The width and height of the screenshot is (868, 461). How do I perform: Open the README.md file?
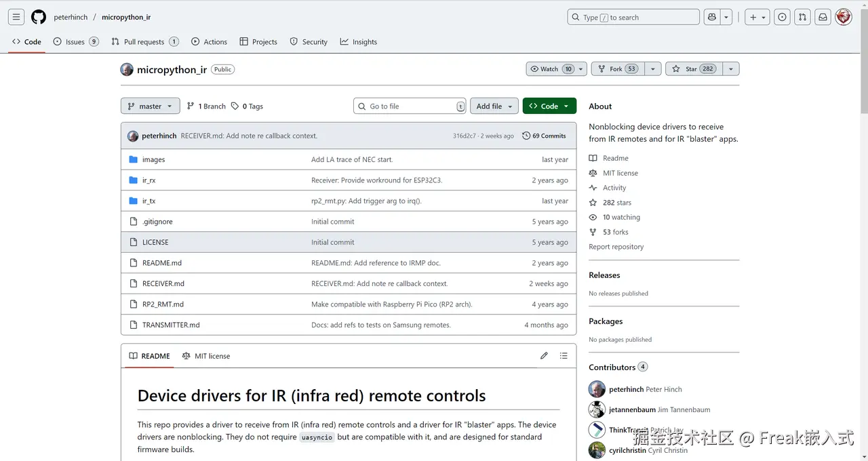[162, 263]
